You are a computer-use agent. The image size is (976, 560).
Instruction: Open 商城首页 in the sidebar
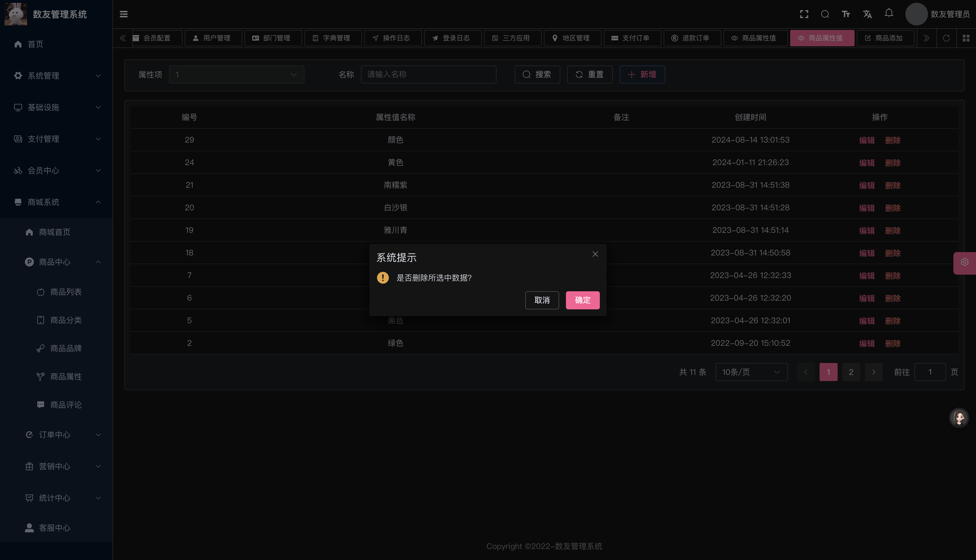56,232
